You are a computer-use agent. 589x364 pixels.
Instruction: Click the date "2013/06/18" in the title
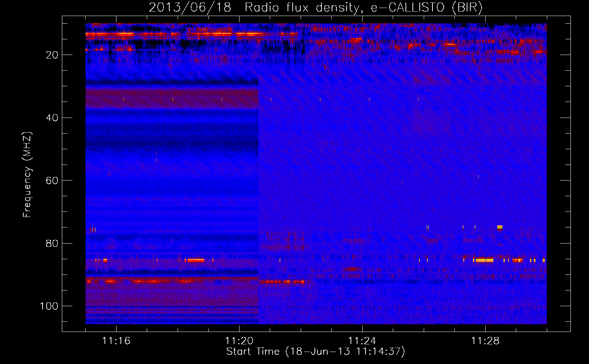(x=190, y=8)
